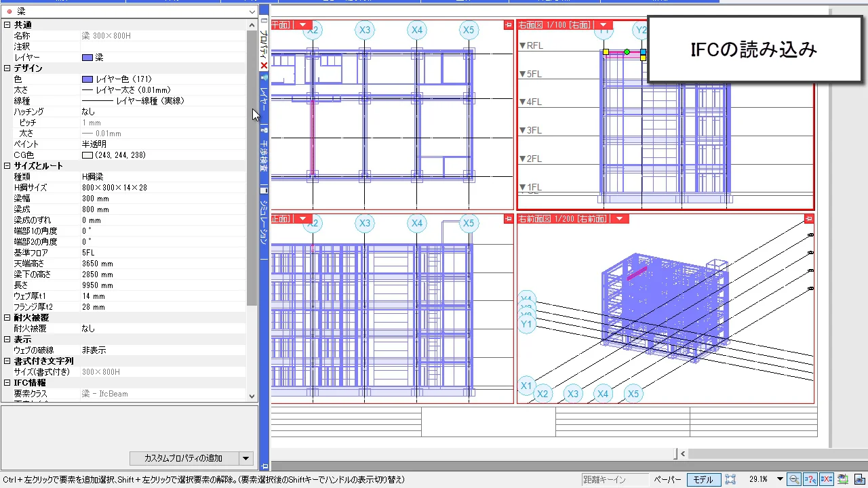Click the rightmost page eye icon in status bar
Viewport: 868px width, 488px height.
point(859,479)
